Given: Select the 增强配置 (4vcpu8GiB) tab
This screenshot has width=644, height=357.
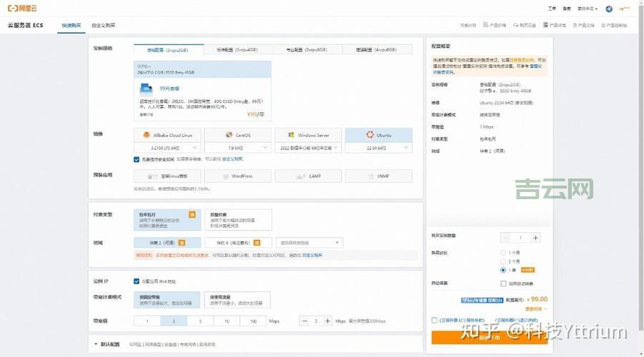Looking at the screenshot, I should coord(376,50).
